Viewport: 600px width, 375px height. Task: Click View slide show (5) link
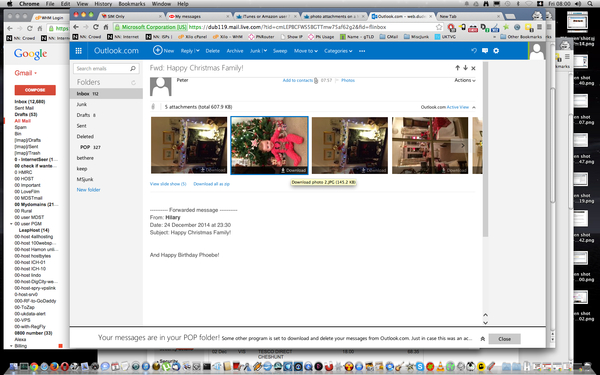[168, 184]
